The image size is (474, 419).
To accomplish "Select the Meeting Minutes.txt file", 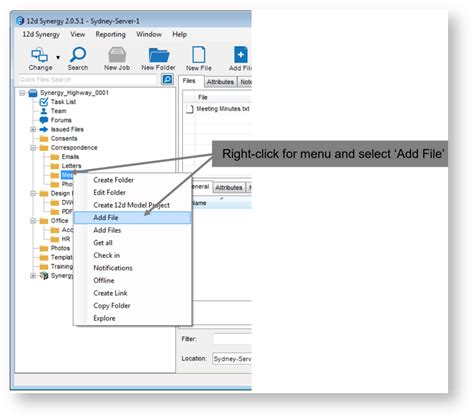I will click(x=223, y=109).
